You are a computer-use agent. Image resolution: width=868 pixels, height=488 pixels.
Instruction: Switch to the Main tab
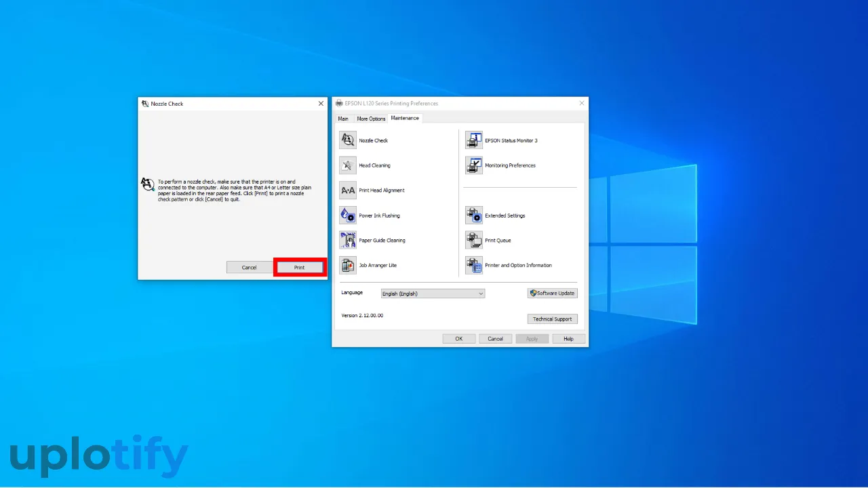(343, 119)
